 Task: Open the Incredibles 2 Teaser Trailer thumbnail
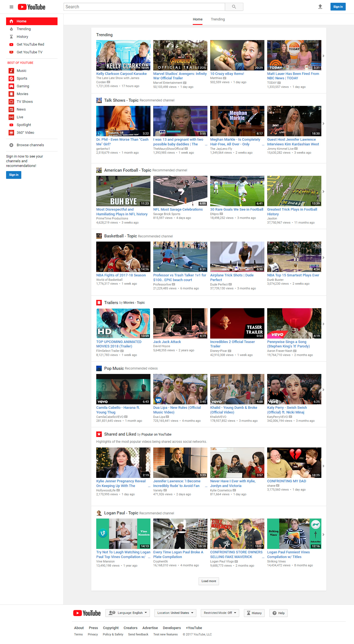tap(237, 323)
